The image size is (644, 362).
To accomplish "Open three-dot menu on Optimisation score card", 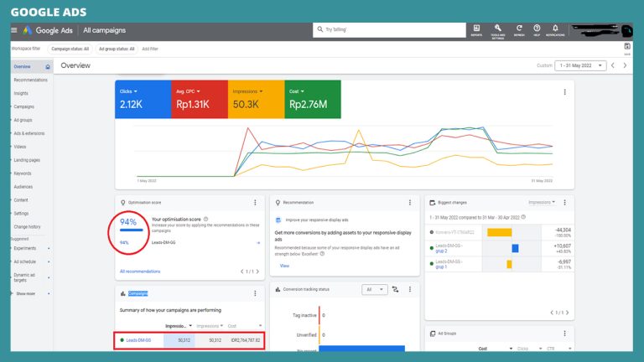I will coord(255,203).
